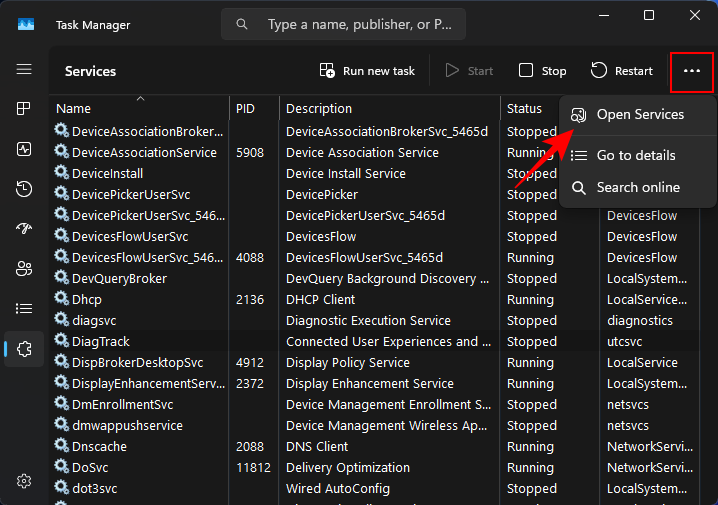Image resolution: width=718 pixels, height=505 pixels.
Task: Go to the Processes page icon
Action: tap(24, 109)
